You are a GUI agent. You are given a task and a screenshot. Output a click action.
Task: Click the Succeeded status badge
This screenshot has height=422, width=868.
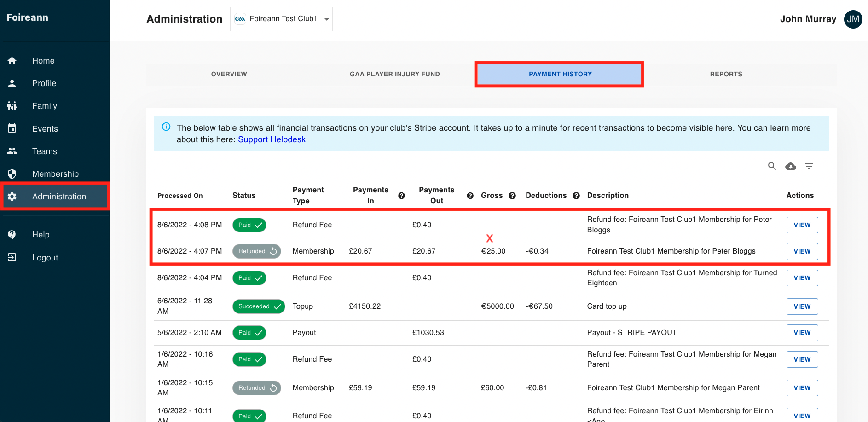tap(259, 306)
